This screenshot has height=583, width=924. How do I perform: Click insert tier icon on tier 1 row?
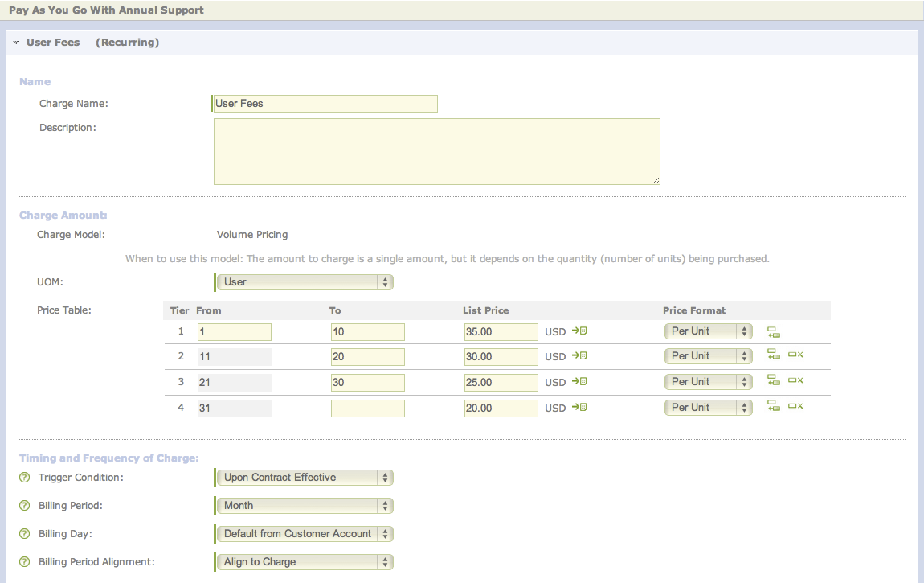click(x=774, y=332)
